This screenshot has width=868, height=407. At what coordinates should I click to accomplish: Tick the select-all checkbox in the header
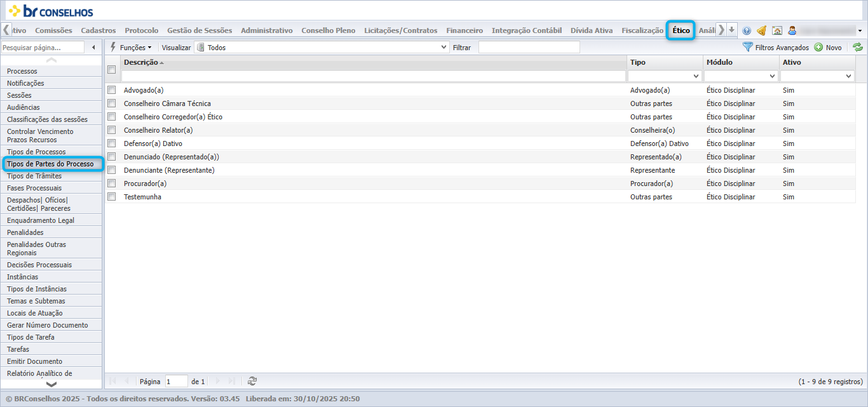pyautogui.click(x=112, y=69)
